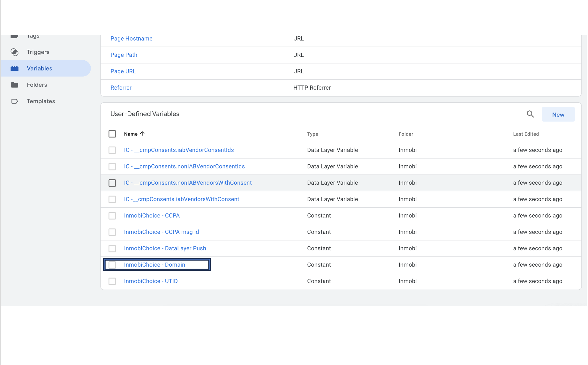588x365 pixels.
Task: Open the Page Path built-in variable
Action: coord(124,55)
